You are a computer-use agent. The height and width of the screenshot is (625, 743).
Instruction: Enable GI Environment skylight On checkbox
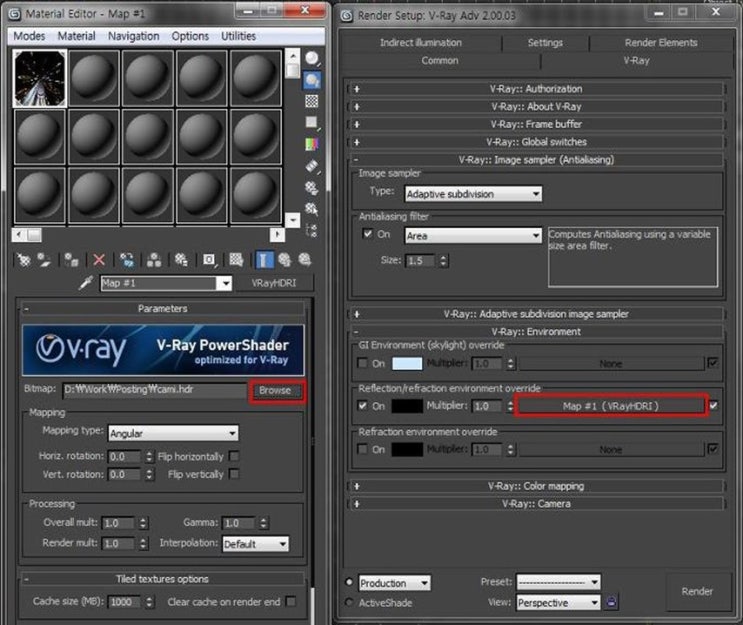[362, 363]
